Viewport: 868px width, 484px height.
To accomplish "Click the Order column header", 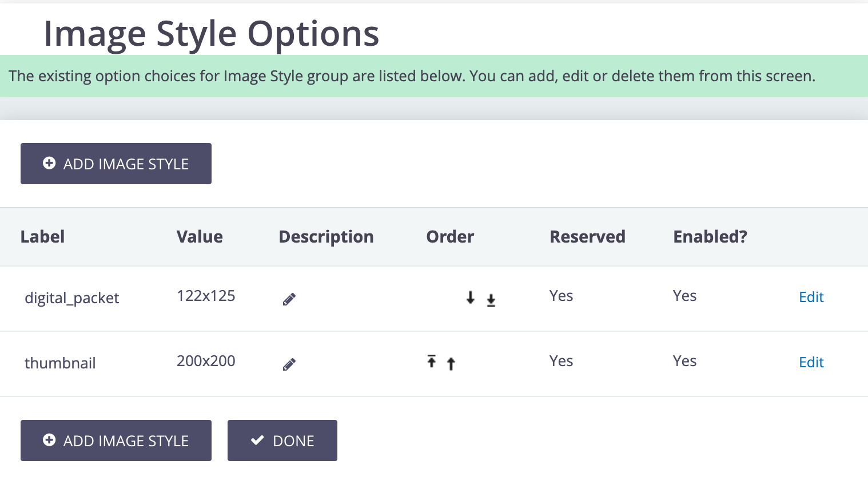I will pos(450,236).
